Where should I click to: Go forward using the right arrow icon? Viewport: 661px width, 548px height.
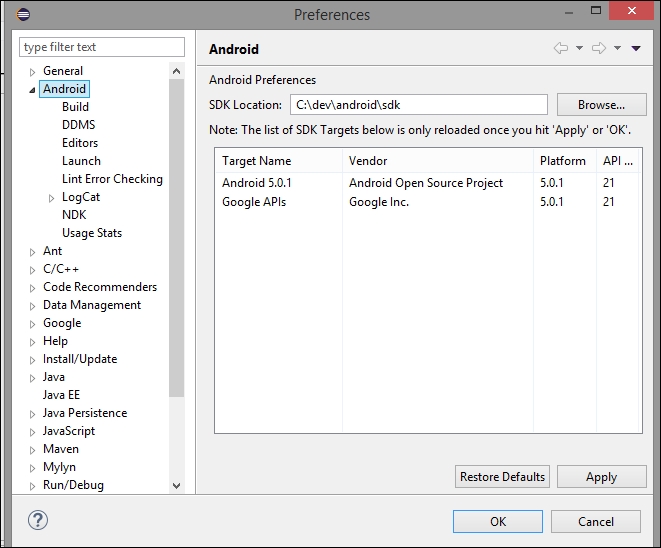click(599, 48)
